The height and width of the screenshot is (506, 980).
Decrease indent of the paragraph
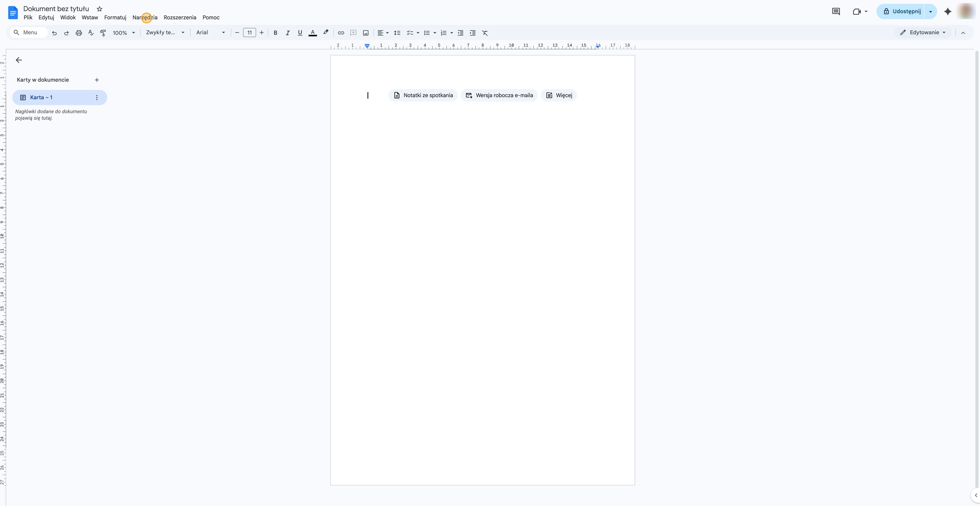(x=460, y=33)
